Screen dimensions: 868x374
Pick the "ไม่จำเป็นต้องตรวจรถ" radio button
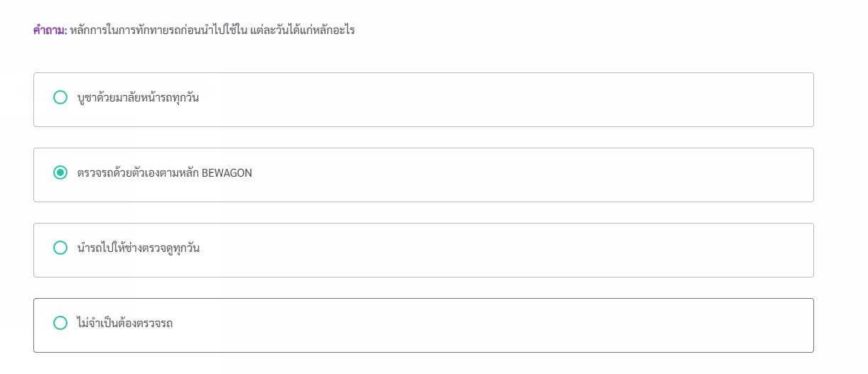pyautogui.click(x=60, y=323)
